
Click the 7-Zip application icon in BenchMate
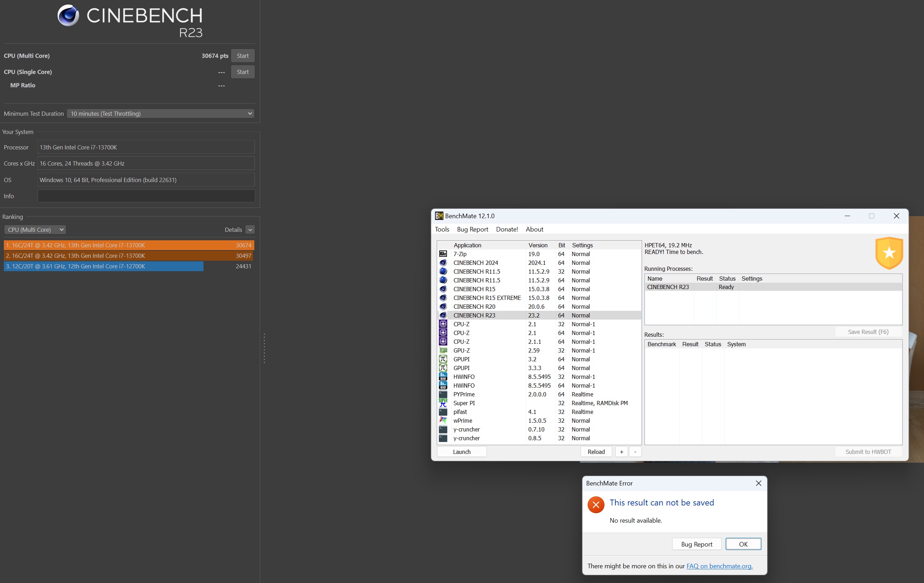tap(442, 253)
